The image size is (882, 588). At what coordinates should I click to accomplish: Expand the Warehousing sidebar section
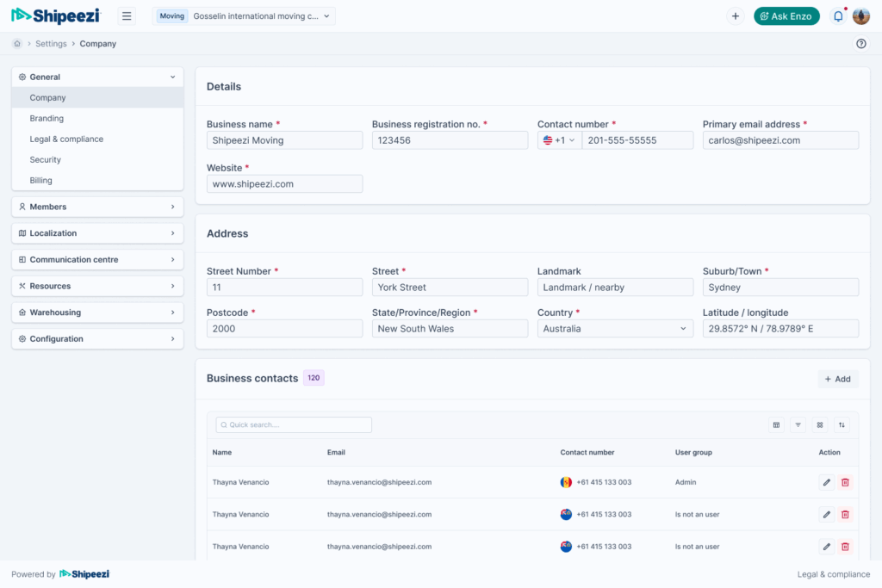coord(97,313)
